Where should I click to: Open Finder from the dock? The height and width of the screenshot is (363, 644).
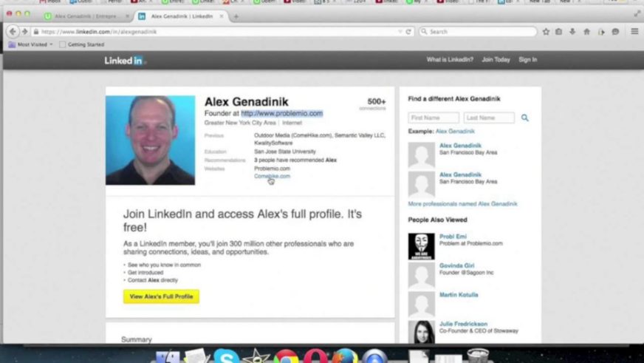point(168,357)
